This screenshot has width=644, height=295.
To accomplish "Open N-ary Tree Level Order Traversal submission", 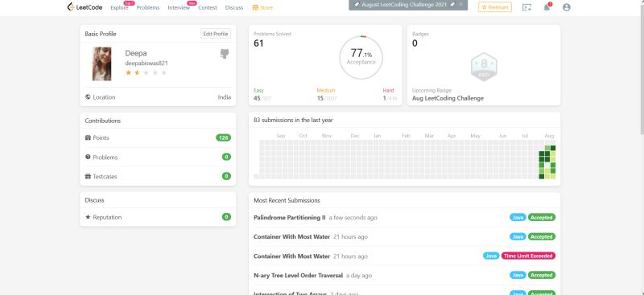I will click(x=298, y=275).
